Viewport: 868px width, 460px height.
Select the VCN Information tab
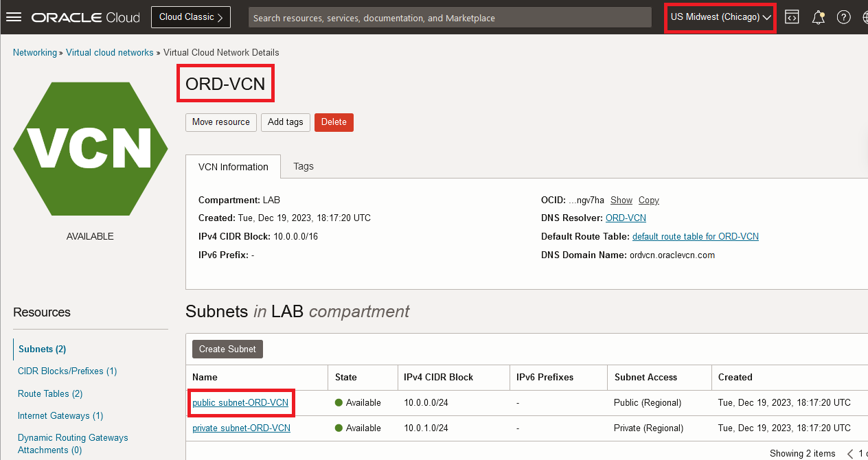[233, 167]
